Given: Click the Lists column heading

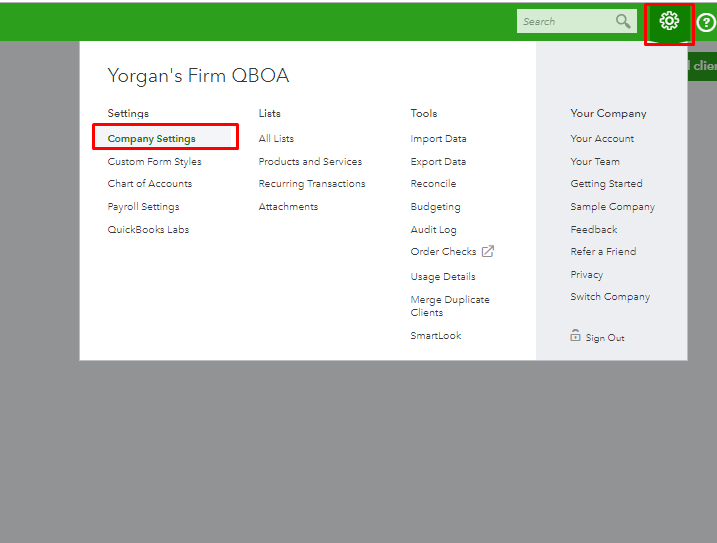Looking at the screenshot, I should 270,113.
